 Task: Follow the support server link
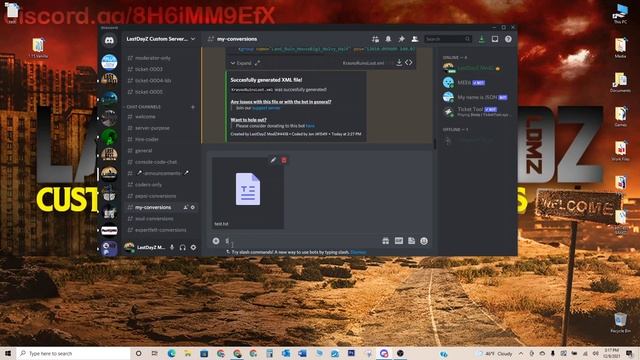pyautogui.click(x=266, y=108)
